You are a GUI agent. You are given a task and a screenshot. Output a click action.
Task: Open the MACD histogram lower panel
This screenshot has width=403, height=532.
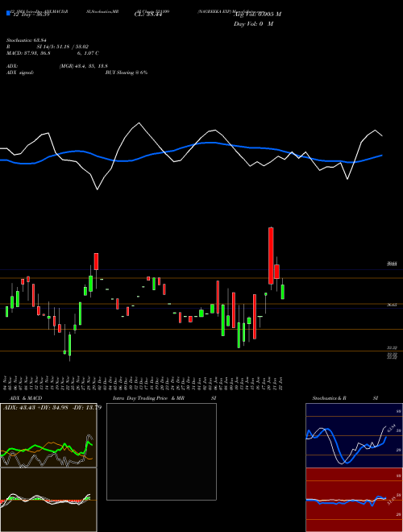coord(48,500)
